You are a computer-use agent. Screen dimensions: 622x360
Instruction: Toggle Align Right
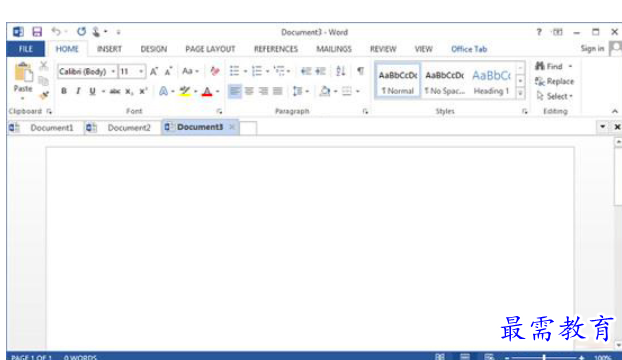coord(263,91)
